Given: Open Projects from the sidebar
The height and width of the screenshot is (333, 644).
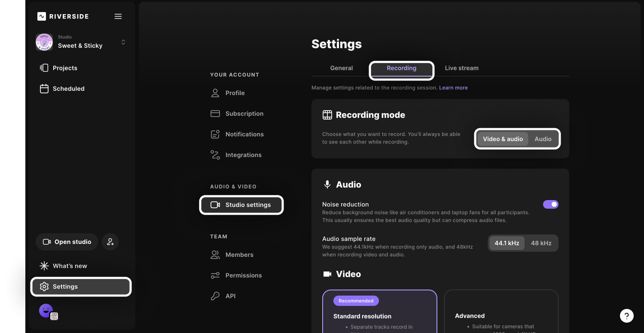Looking at the screenshot, I should [x=65, y=68].
